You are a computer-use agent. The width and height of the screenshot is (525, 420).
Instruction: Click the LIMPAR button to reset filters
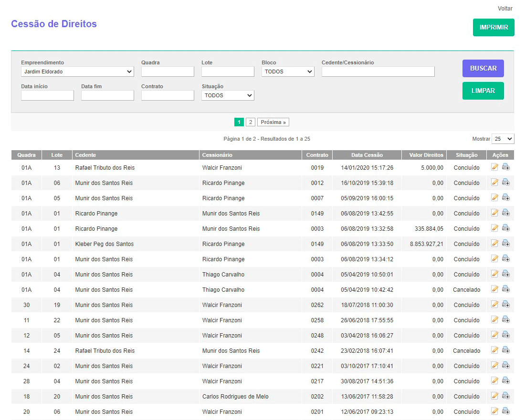point(483,91)
